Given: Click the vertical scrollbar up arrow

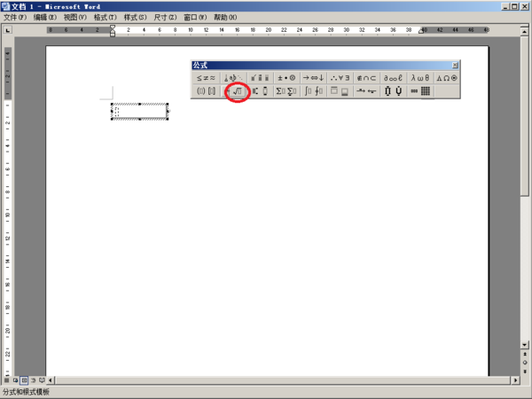Looking at the screenshot, I should click(525, 32).
